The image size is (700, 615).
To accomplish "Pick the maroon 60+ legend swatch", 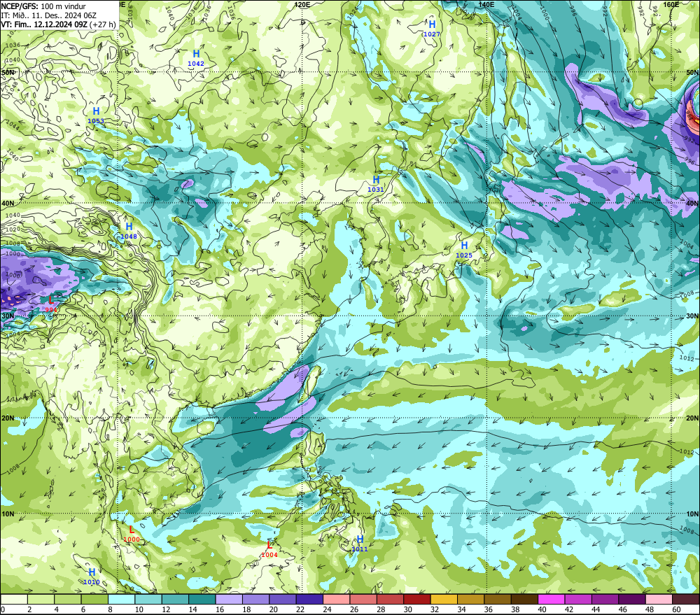I will (686, 599).
